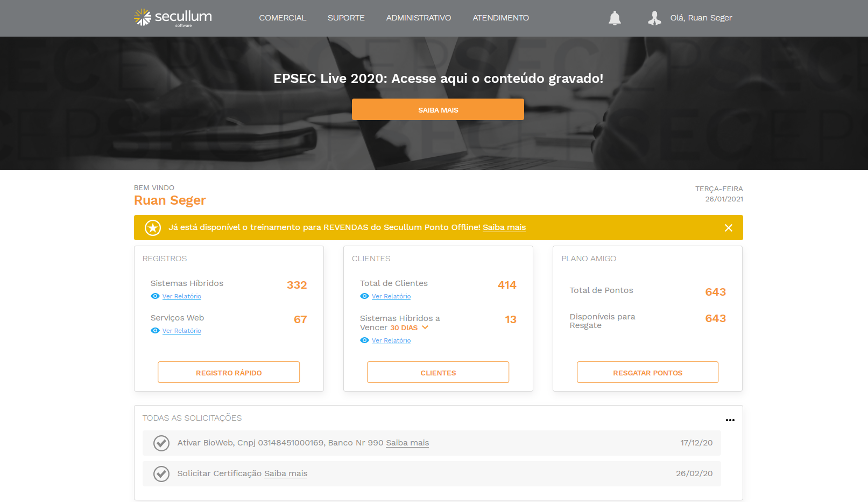Image resolution: width=868 pixels, height=502 pixels.
Task: Open the three-dot menu for solicitações
Action: [730, 420]
